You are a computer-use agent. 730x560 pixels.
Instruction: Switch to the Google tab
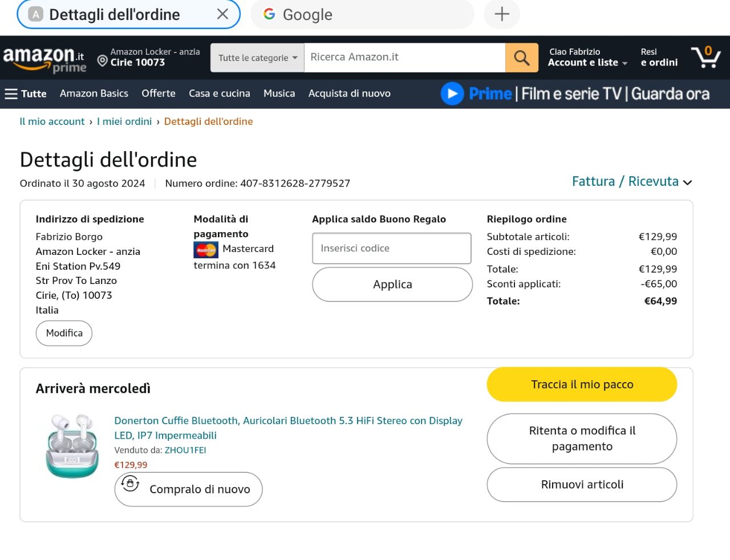coord(362,14)
